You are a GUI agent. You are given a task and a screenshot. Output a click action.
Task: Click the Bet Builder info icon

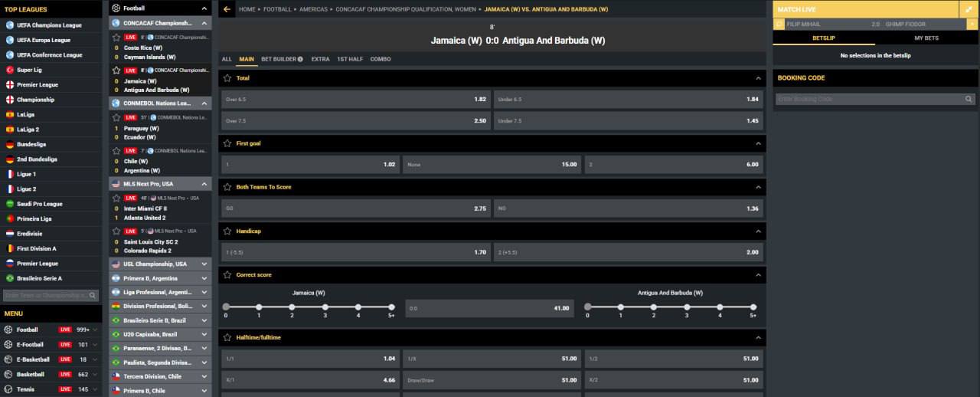tap(300, 59)
